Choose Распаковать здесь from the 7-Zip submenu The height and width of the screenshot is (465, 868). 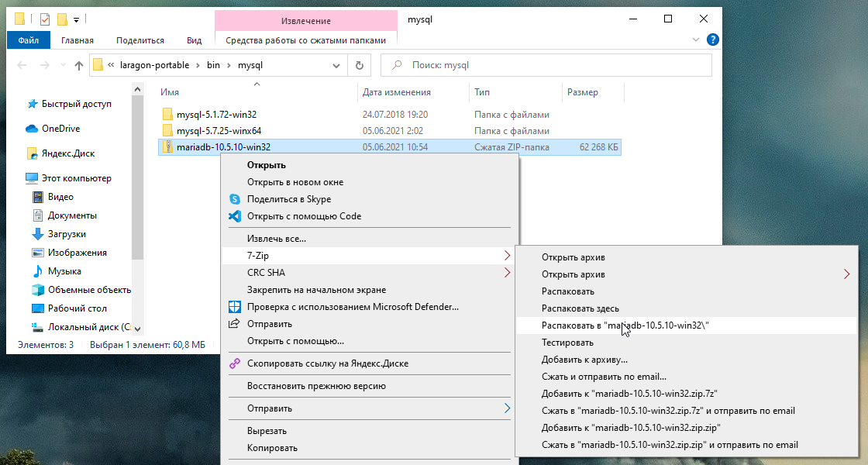click(x=580, y=308)
